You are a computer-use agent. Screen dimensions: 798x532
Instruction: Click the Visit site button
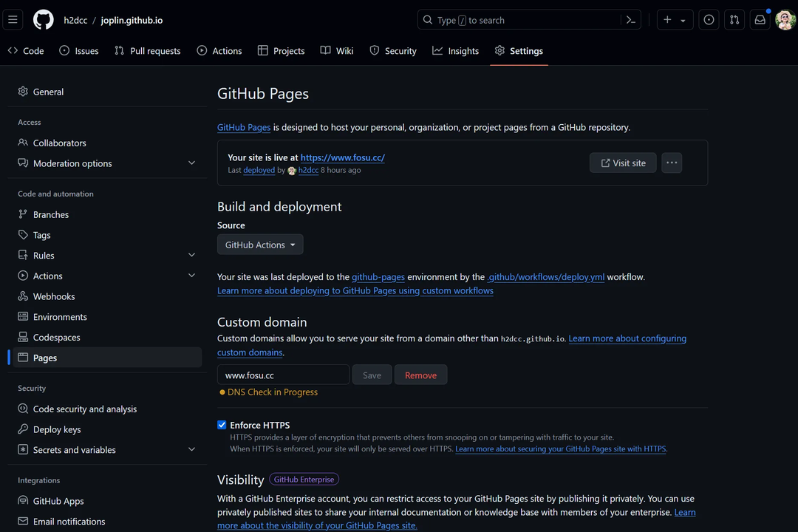(x=623, y=163)
